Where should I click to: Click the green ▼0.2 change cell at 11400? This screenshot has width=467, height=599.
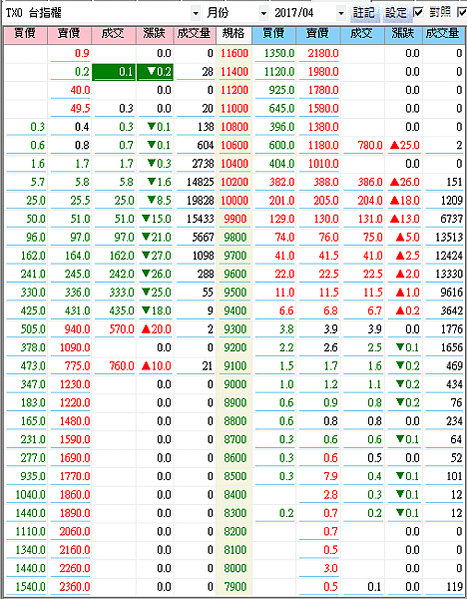coord(155,72)
